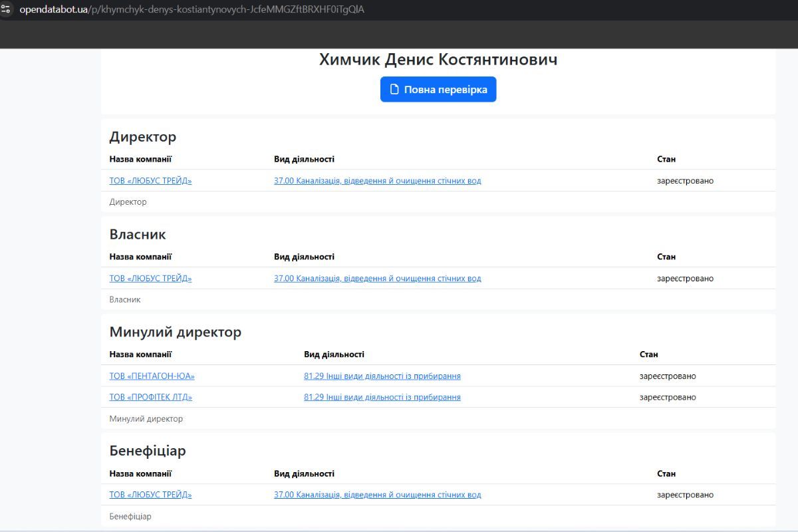Click the Директор section heading
This screenshot has height=532, width=798.
point(143,137)
